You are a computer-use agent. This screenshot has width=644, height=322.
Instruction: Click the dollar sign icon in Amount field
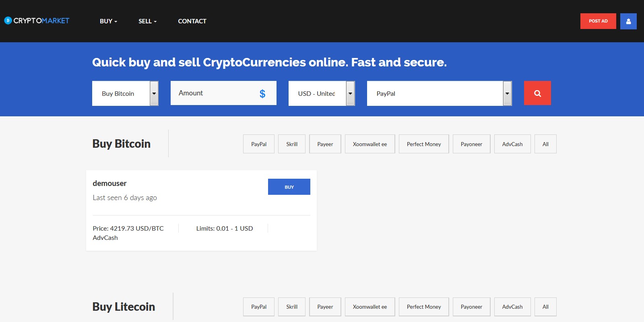[262, 94]
